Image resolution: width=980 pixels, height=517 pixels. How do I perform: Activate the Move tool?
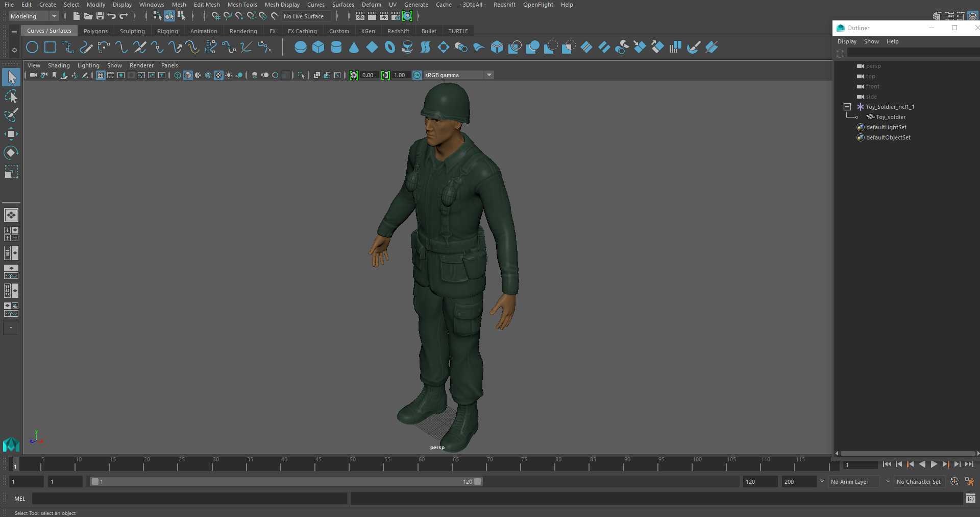tap(11, 134)
